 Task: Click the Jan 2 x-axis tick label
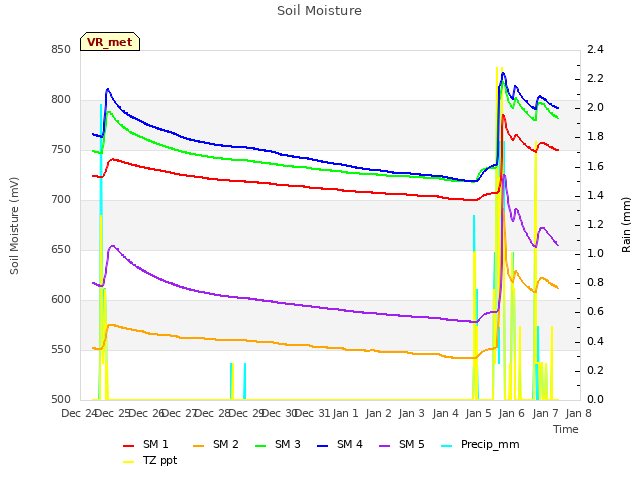point(379,413)
